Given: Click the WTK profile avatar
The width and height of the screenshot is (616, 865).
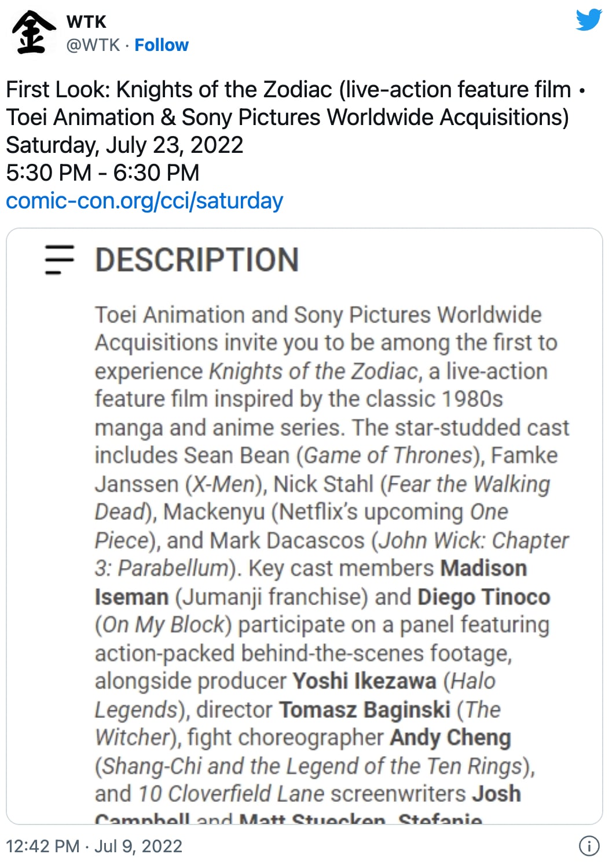Looking at the screenshot, I should point(33,33).
